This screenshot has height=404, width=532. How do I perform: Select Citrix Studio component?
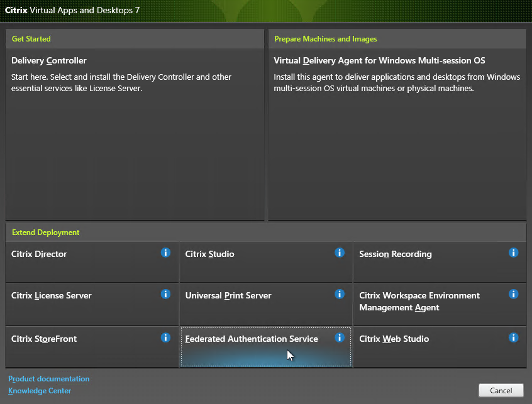[266, 262]
